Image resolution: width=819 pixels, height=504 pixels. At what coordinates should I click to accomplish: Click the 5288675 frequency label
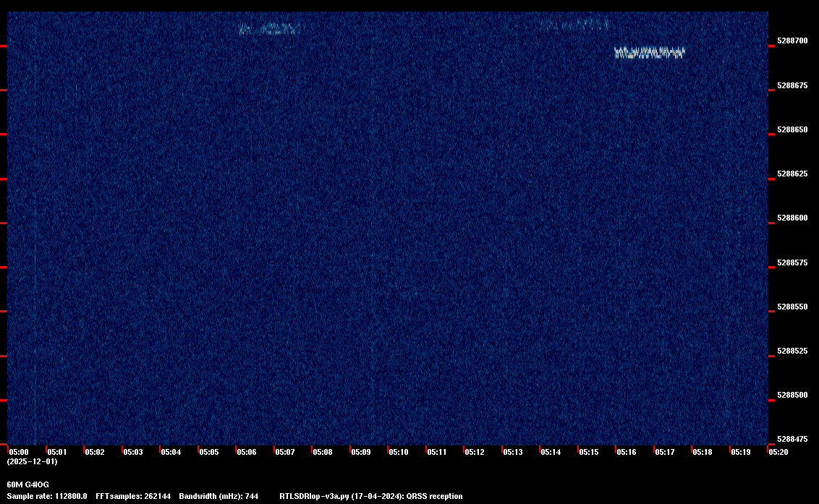click(x=792, y=85)
